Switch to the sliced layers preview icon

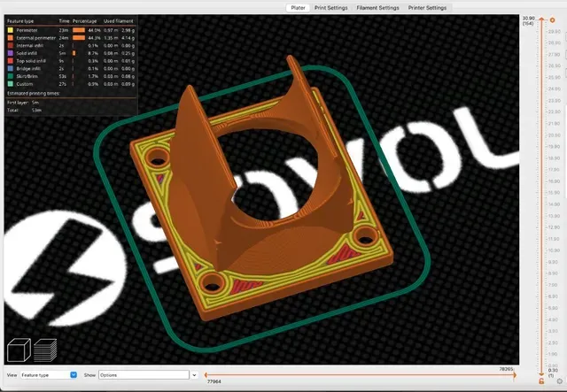(45, 350)
